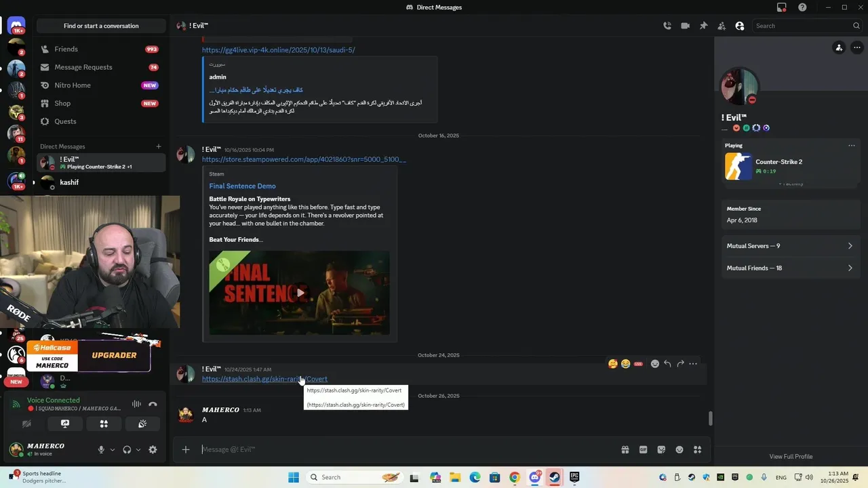Click the attachment plus button in message box

coord(186,449)
